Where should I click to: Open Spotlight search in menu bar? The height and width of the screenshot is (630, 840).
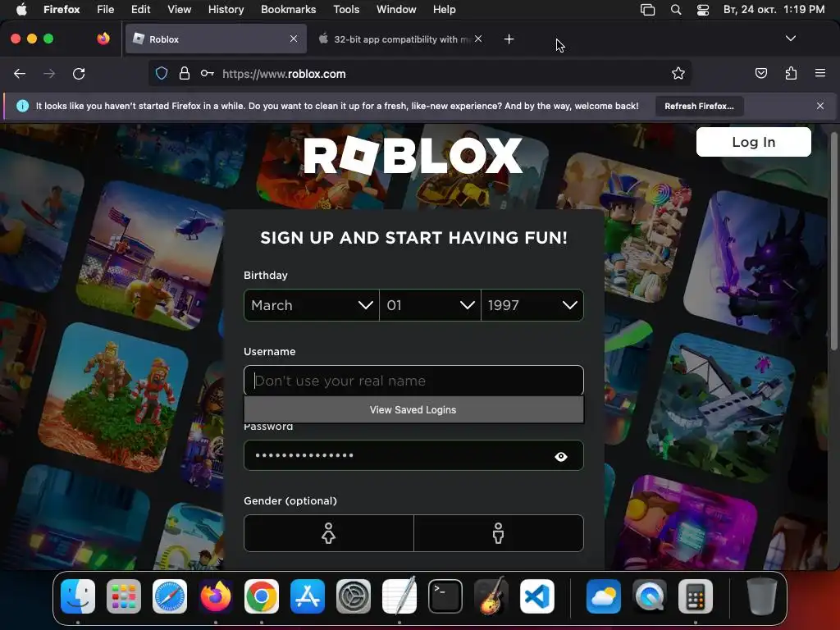point(676,9)
